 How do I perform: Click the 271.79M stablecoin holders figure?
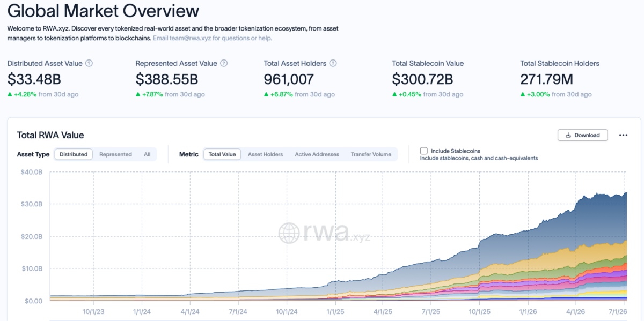click(547, 79)
